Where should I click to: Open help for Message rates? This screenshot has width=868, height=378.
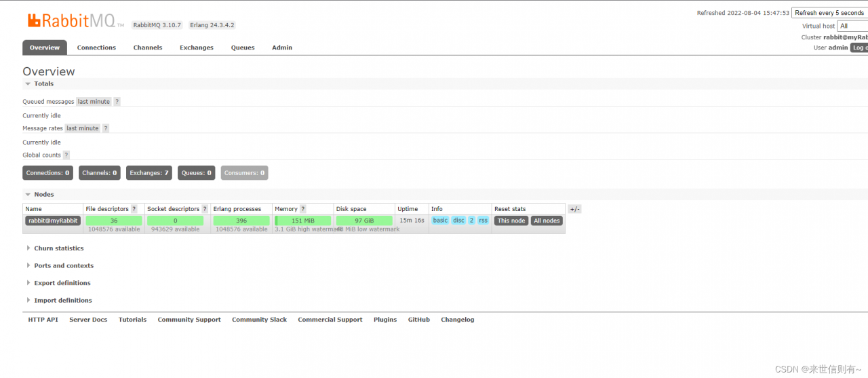(106, 128)
